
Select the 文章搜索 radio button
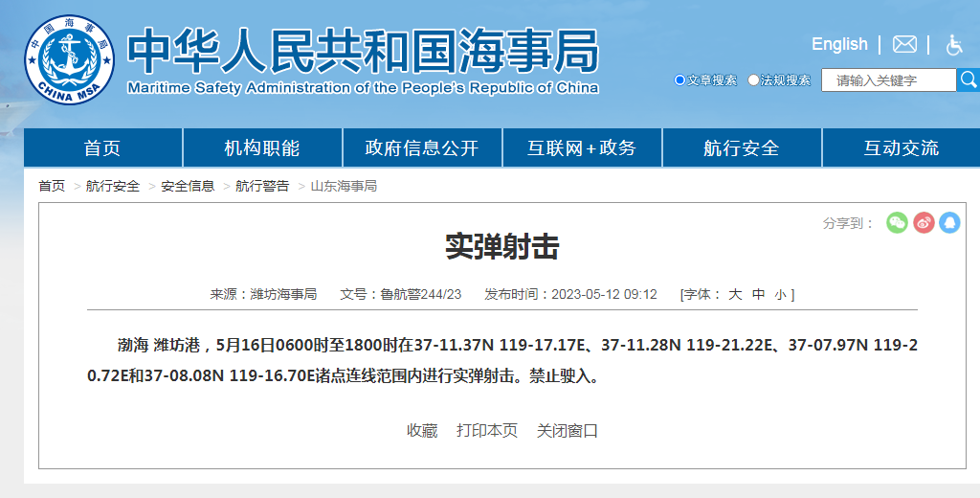679,80
